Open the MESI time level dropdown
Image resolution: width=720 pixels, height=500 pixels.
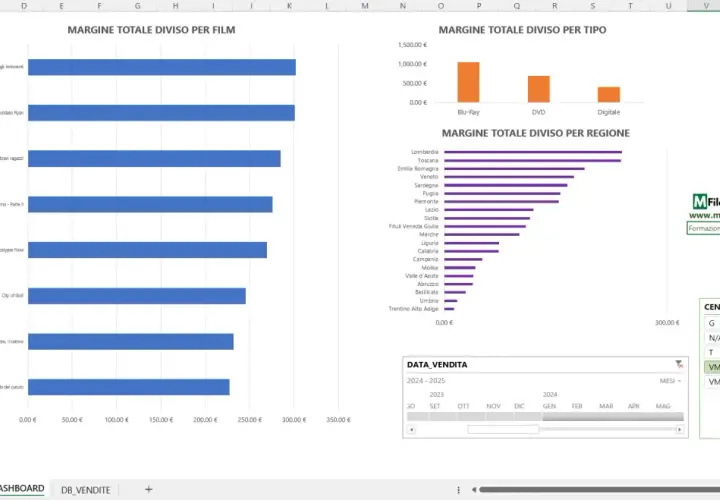click(670, 381)
